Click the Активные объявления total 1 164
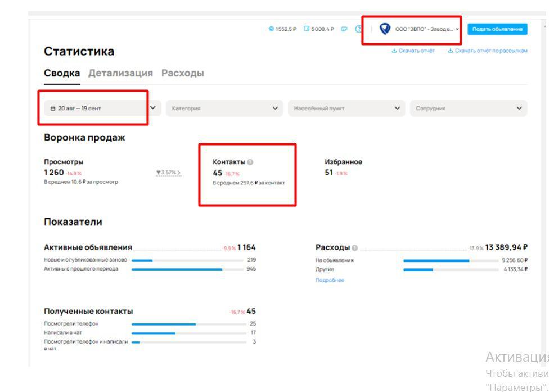Image resolution: width=549 pixels, height=392 pixels. coord(246,247)
